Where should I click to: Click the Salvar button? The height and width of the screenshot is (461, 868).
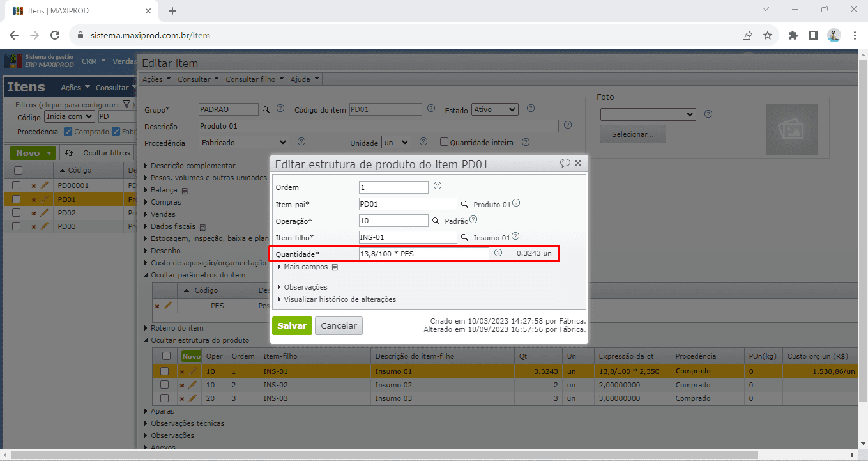point(292,325)
